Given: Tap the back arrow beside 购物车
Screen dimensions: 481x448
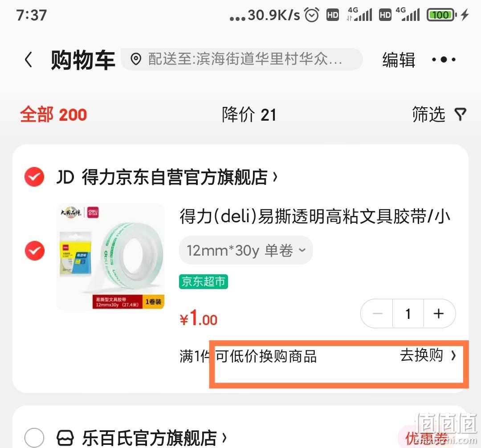Looking at the screenshot, I should (x=29, y=60).
